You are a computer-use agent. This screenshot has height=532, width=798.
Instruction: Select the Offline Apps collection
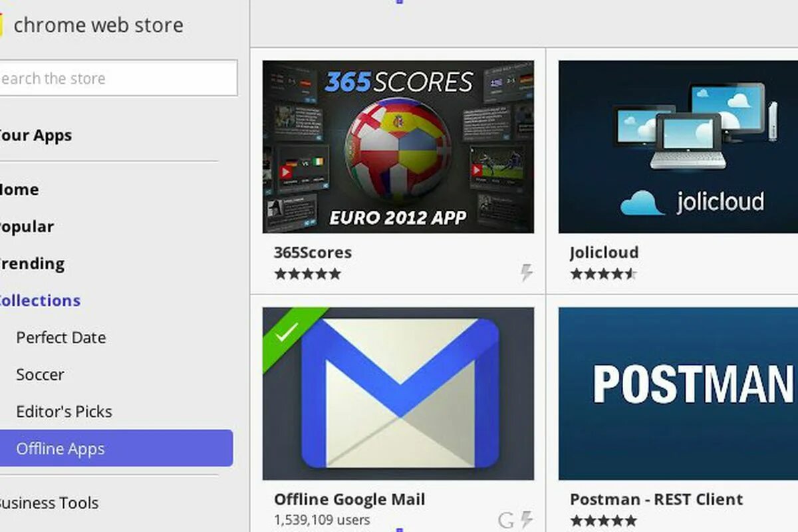point(116,448)
